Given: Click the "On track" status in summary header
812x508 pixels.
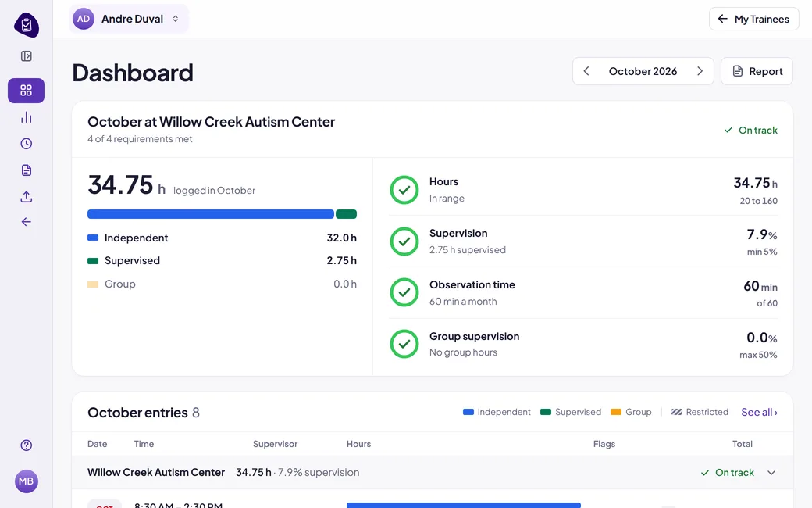Looking at the screenshot, I should click(x=751, y=130).
